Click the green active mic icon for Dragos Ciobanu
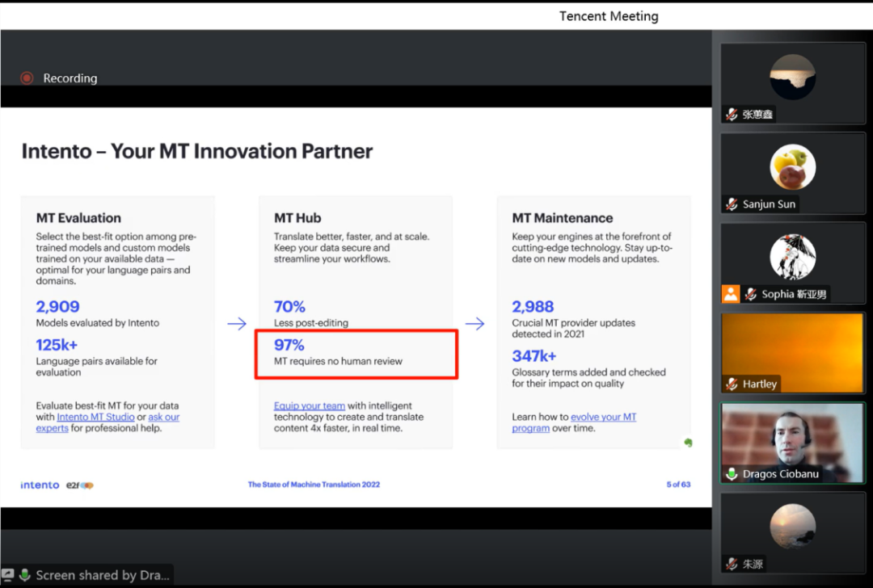The image size is (873, 588). [732, 474]
